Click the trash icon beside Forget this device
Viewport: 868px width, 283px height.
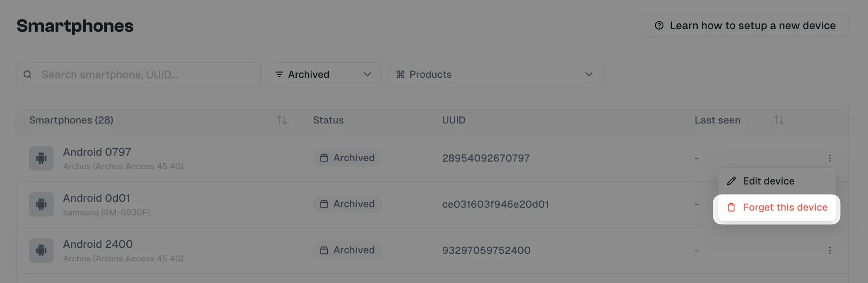click(x=731, y=207)
